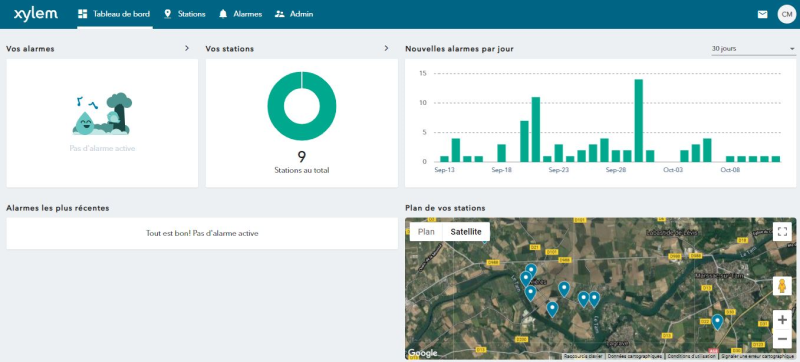The image size is (800, 362).
Task: Expand Vos stations with chevron arrow
Action: tap(386, 48)
